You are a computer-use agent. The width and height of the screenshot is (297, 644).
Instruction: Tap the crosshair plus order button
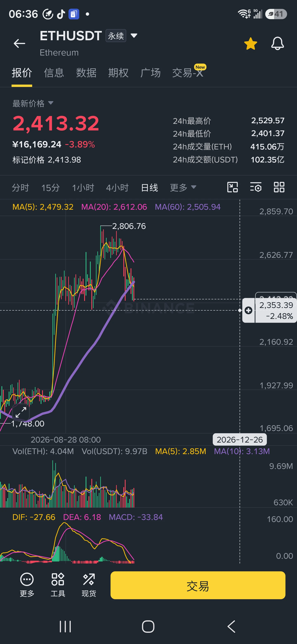248,310
